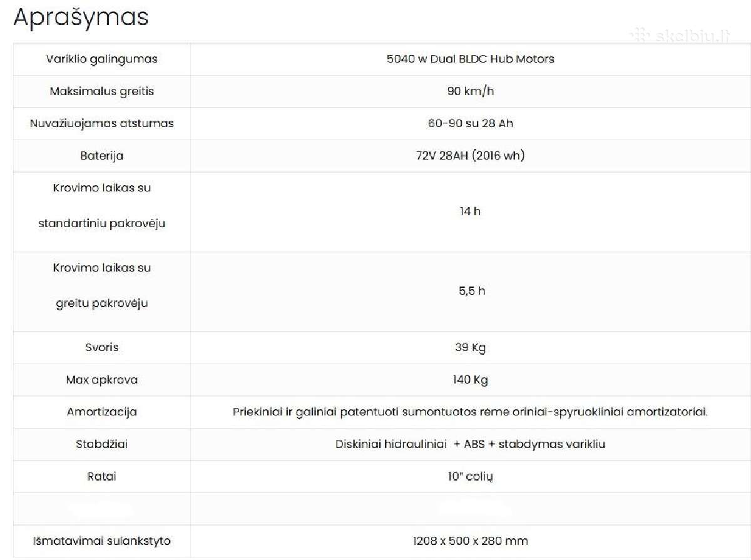
Task: Click the 90 km/h value cell
Action: click(x=471, y=91)
